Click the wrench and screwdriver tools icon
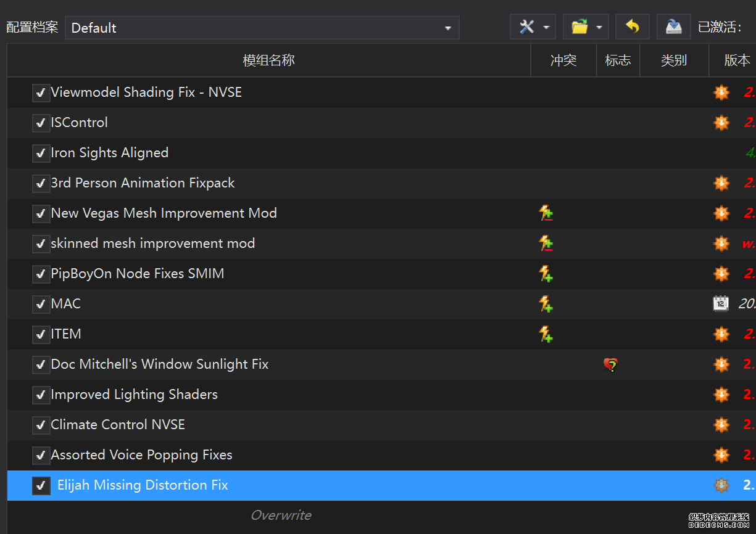The height and width of the screenshot is (534, 756). [526, 27]
